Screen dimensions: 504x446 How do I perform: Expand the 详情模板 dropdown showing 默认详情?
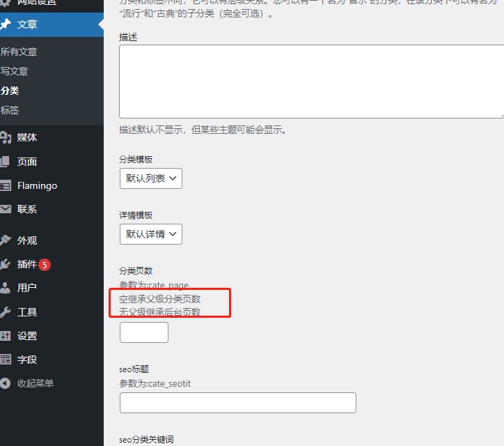tap(150, 234)
